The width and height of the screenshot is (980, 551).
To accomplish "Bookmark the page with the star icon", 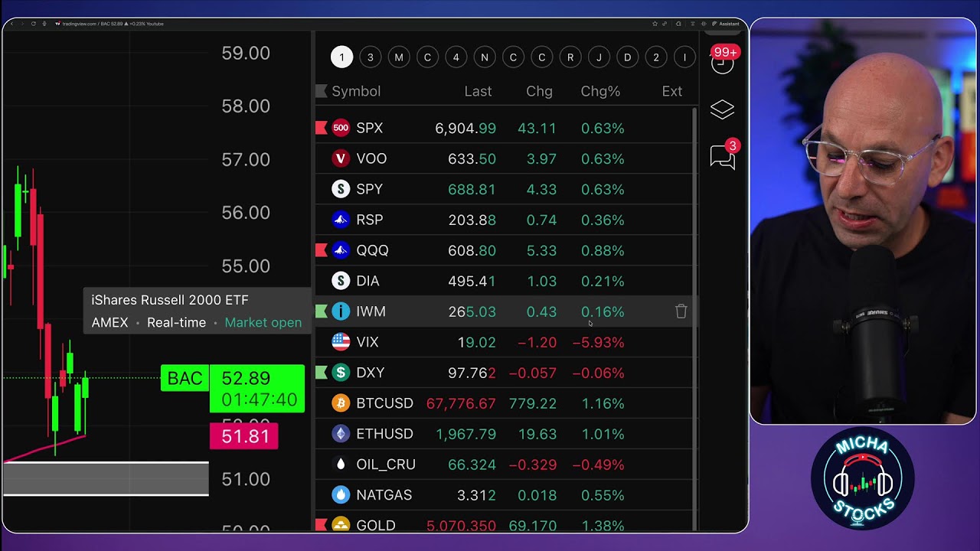I will tap(655, 24).
